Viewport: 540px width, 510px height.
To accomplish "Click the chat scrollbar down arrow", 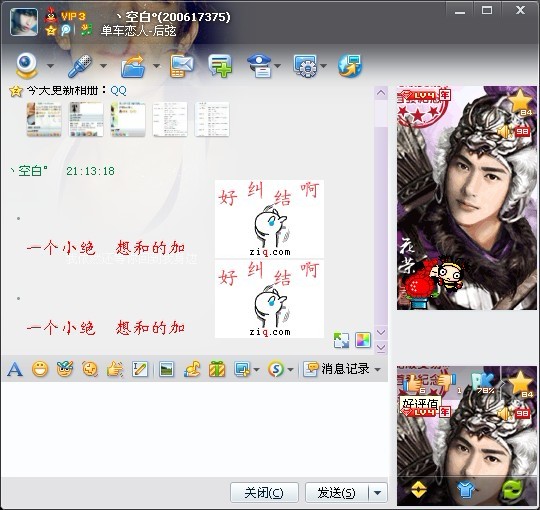I will click(381, 332).
